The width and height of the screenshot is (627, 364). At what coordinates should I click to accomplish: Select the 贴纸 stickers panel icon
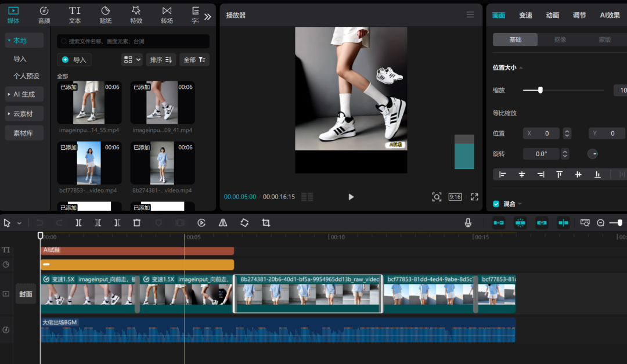106,15
